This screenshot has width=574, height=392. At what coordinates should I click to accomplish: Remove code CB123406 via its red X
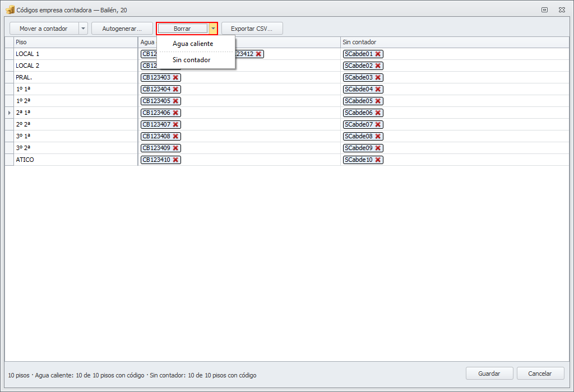[x=175, y=113]
